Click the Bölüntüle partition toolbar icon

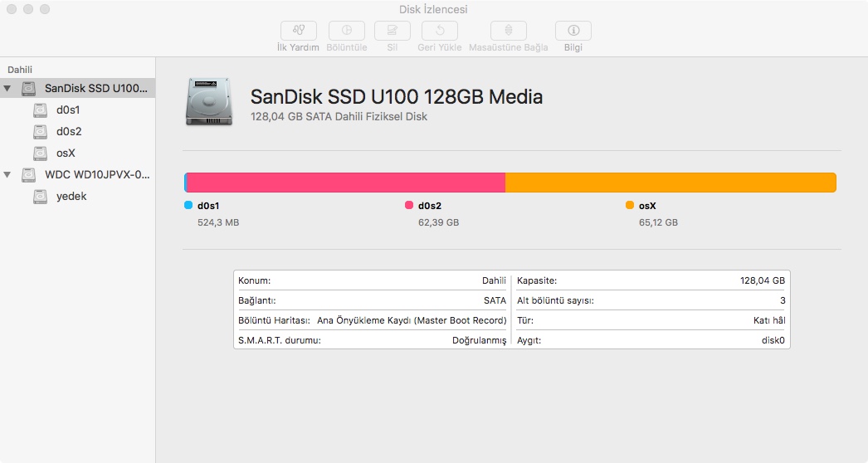(x=347, y=31)
